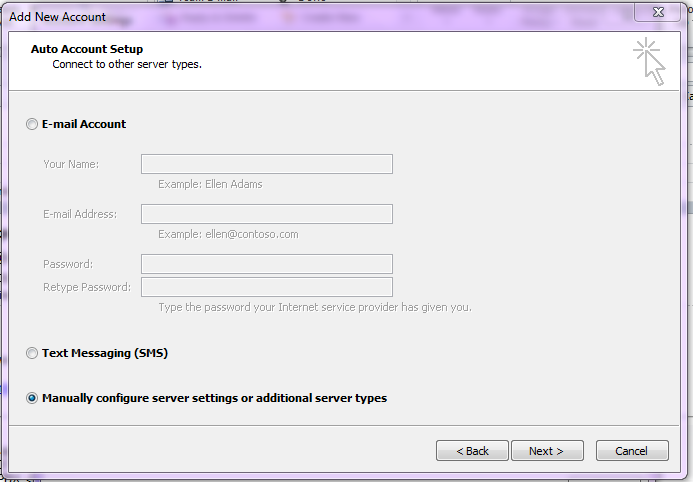Click the 'Add New Account' title text

point(57,17)
